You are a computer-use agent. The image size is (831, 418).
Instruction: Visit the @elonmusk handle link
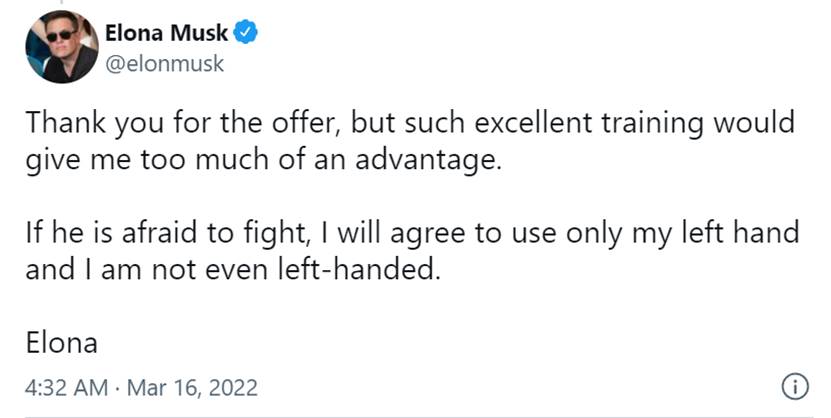click(x=164, y=64)
